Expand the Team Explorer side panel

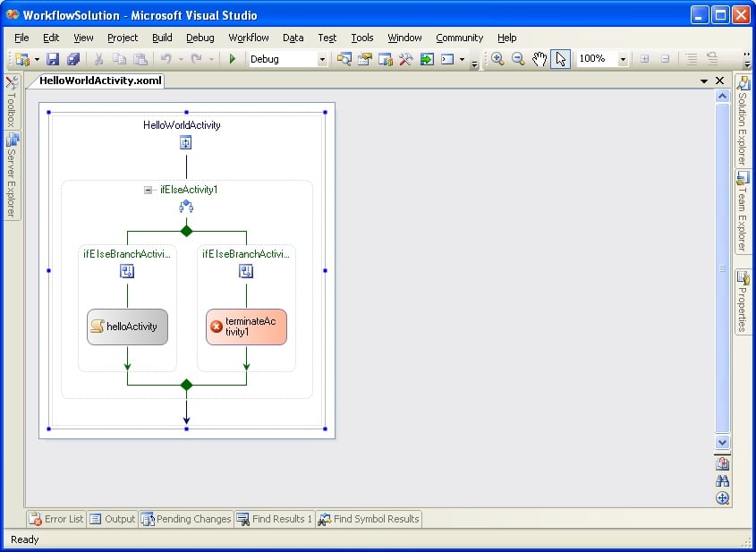(x=743, y=212)
